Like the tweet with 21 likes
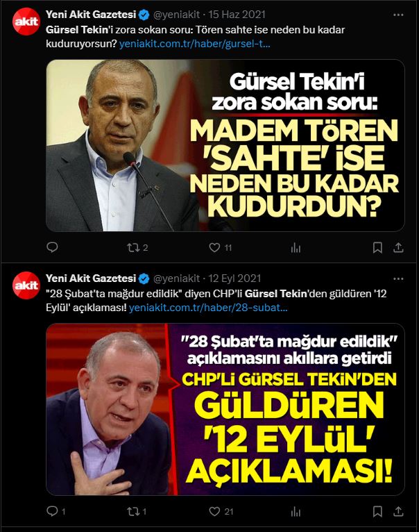 [221, 511]
